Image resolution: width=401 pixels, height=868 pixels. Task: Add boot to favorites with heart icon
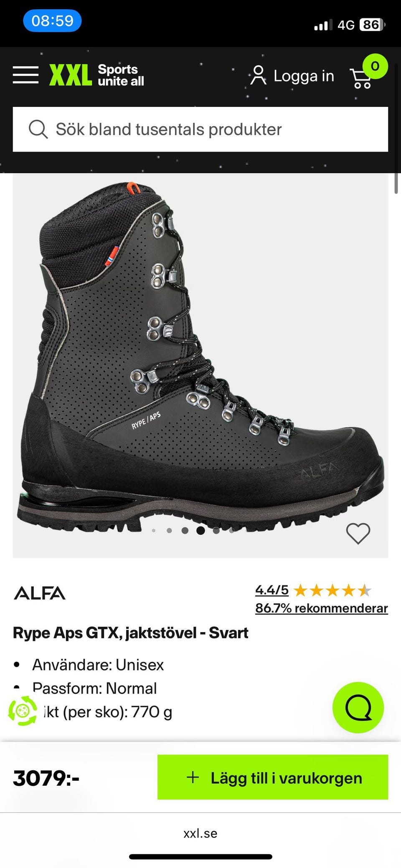(358, 534)
